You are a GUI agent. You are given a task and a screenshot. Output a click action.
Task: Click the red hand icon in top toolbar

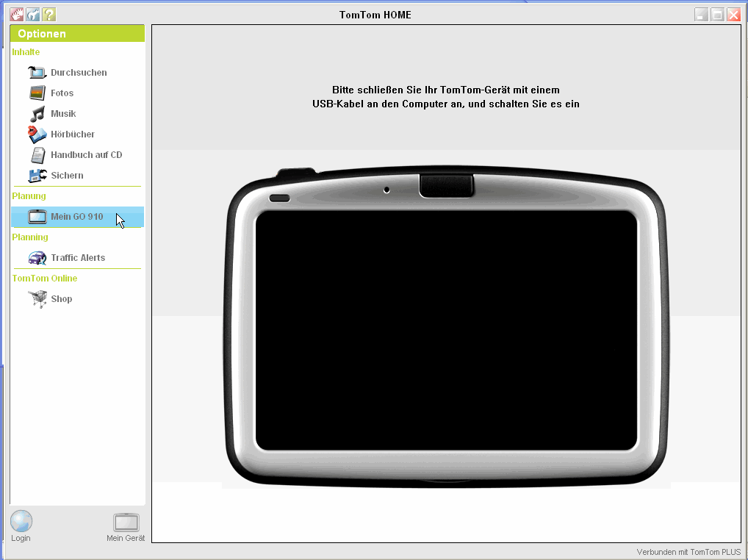pos(16,15)
